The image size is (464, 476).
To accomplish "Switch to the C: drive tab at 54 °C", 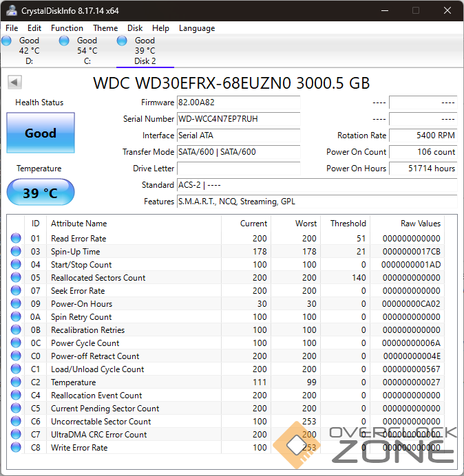I will (x=87, y=51).
